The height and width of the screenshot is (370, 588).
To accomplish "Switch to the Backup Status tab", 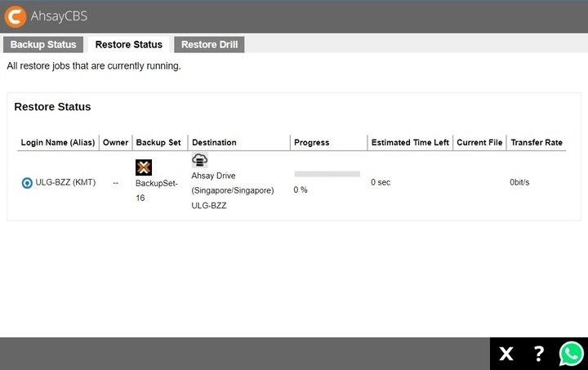I will (x=43, y=45).
